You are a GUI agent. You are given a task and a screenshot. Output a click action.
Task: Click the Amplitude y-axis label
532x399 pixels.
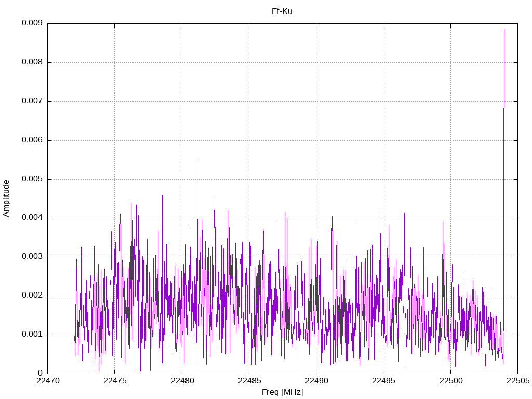click(6, 198)
